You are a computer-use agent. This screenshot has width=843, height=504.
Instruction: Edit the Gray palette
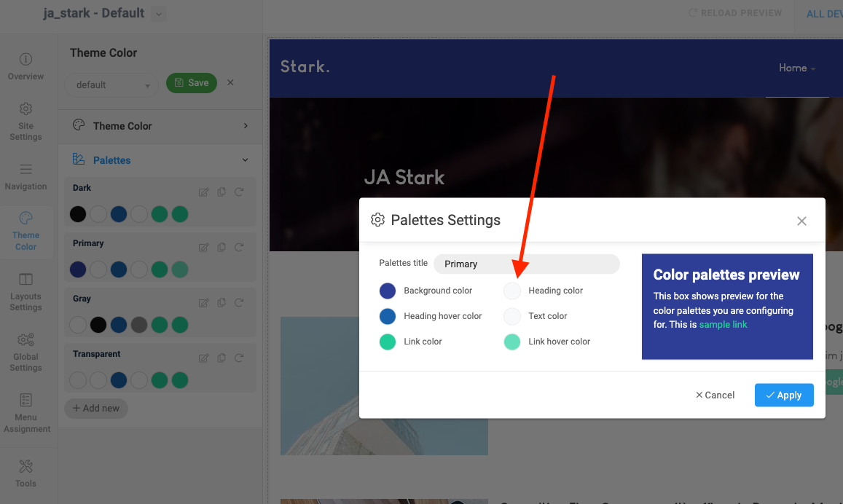point(204,303)
